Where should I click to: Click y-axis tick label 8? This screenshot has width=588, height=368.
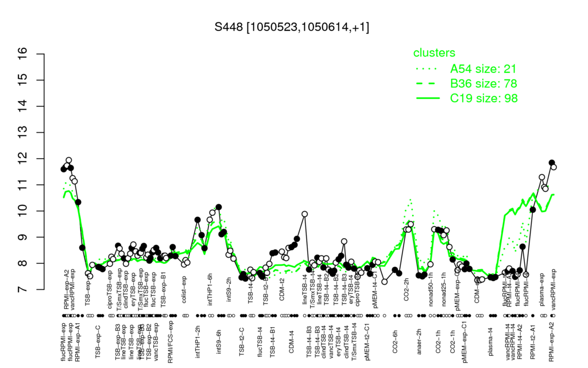[23, 263]
